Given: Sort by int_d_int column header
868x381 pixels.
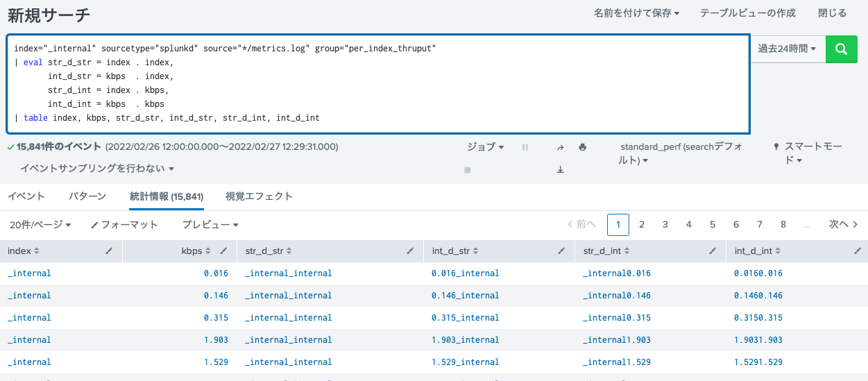Looking at the screenshot, I should click(x=757, y=251).
